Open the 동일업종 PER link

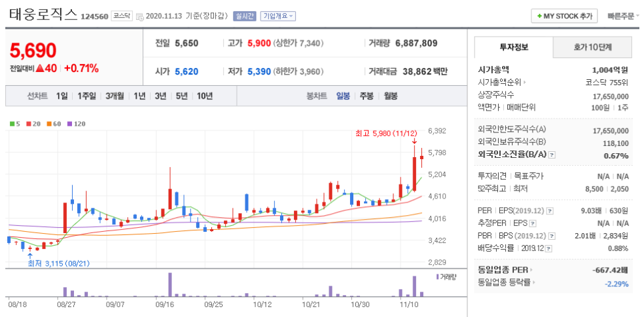pos(505,270)
